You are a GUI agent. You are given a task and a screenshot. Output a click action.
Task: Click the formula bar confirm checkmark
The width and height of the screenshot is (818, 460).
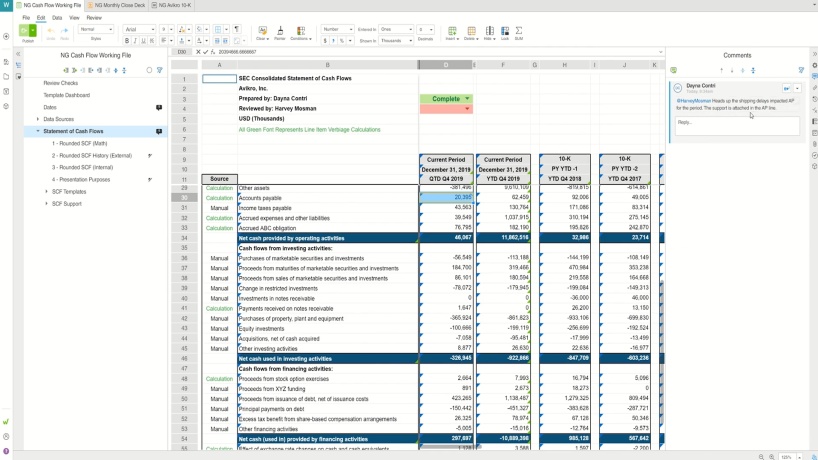click(206, 52)
